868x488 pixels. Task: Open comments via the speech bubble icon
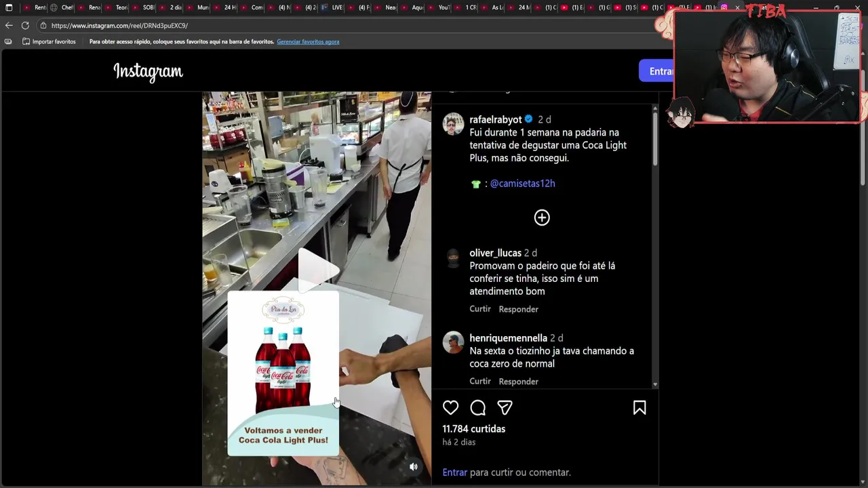[477, 407]
